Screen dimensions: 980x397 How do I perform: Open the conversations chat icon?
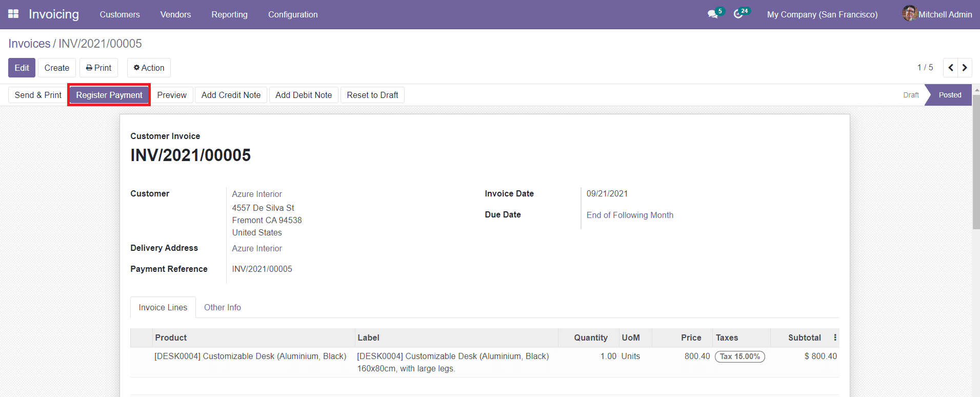tap(712, 14)
